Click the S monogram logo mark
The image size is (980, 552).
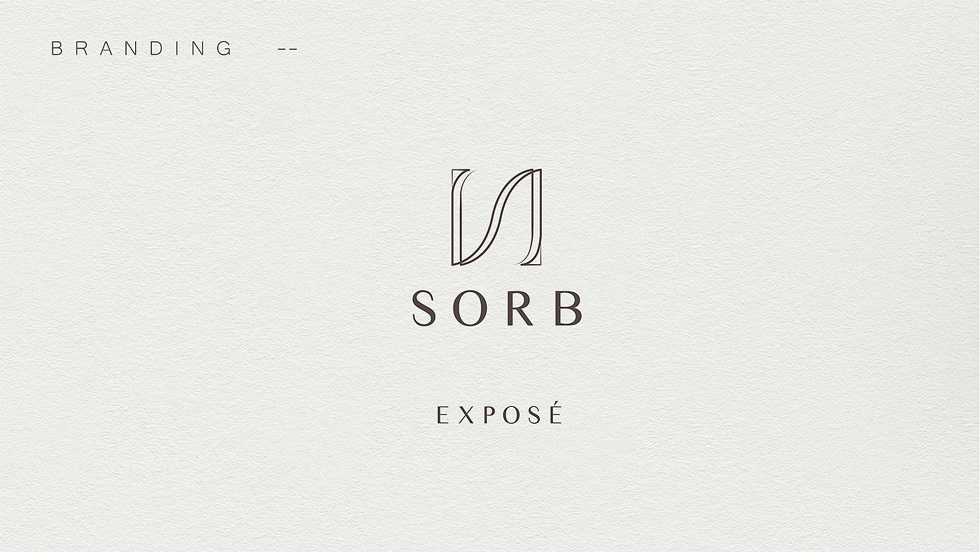tap(496, 217)
